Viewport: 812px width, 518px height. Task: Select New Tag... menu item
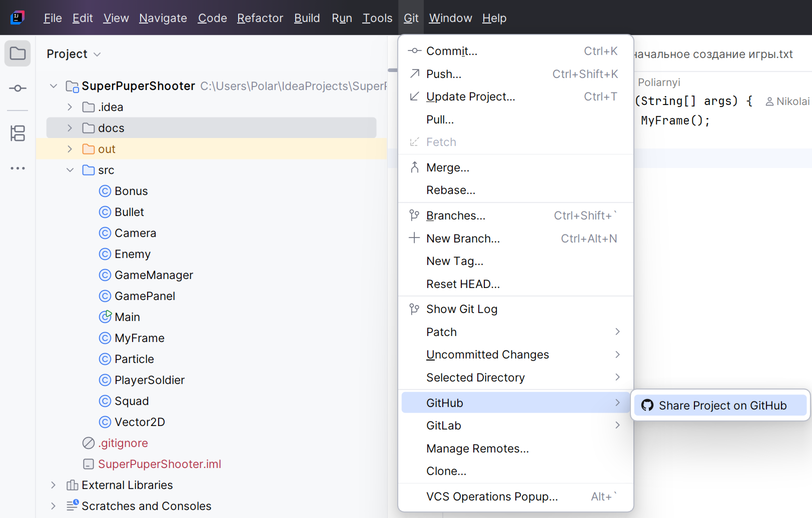[516, 261]
